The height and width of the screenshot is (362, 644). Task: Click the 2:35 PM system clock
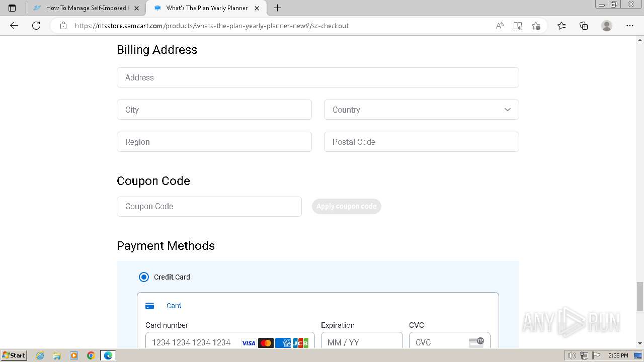click(x=618, y=355)
